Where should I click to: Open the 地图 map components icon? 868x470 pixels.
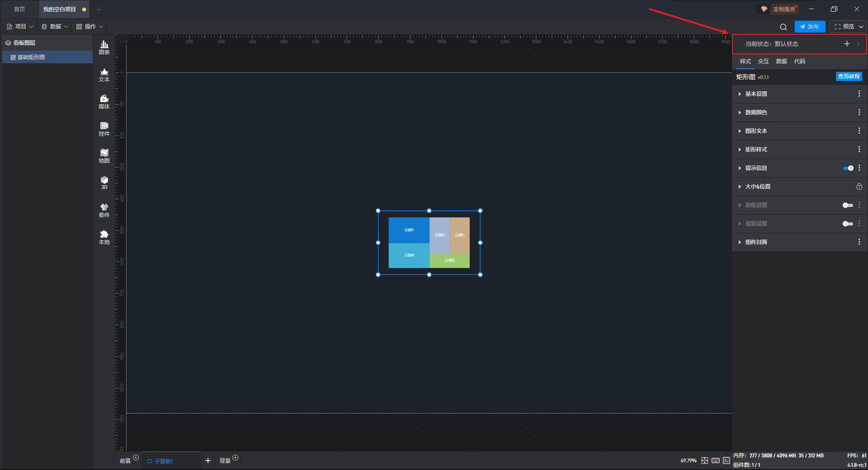pyautogui.click(x=104, y=156)
